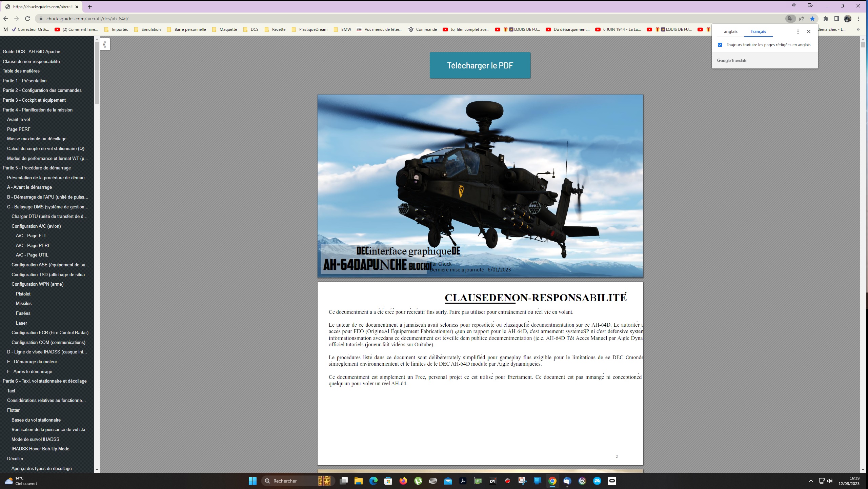This screenshot has width=868, height=489.
Task: Reload the page with the refresh icon
Action: [28, 19]
